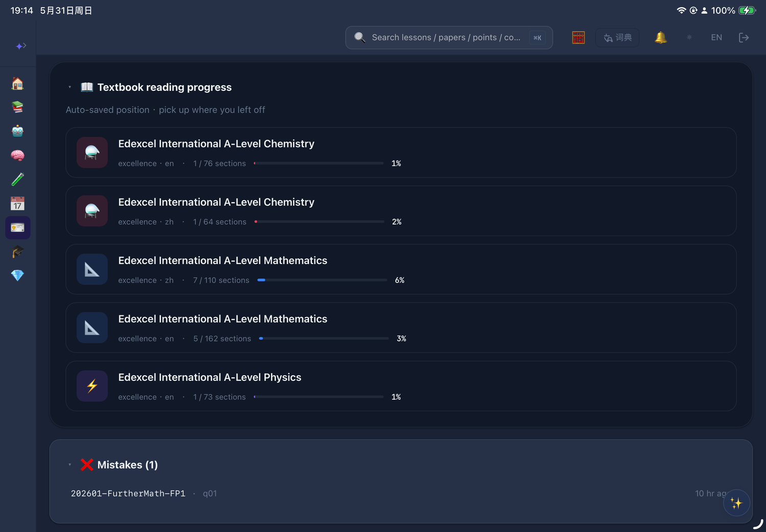The image size is (766, 532).
Task: Click the "1 / 64 sections" text
Action: pos(220,222)
